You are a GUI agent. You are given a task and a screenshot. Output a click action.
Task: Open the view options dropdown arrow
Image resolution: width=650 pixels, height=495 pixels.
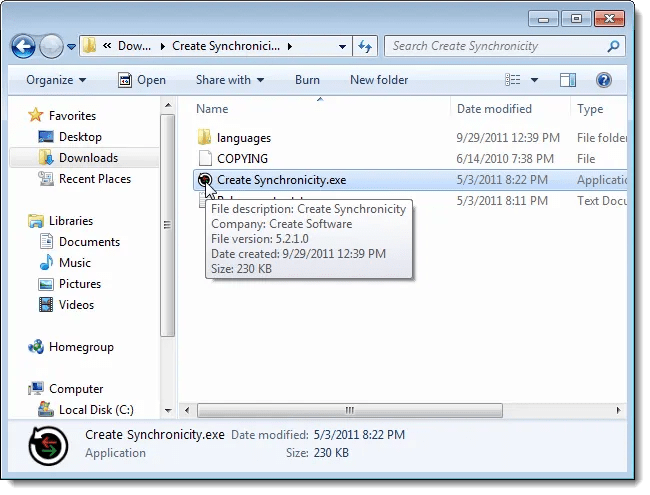click(x=534, y=80)
